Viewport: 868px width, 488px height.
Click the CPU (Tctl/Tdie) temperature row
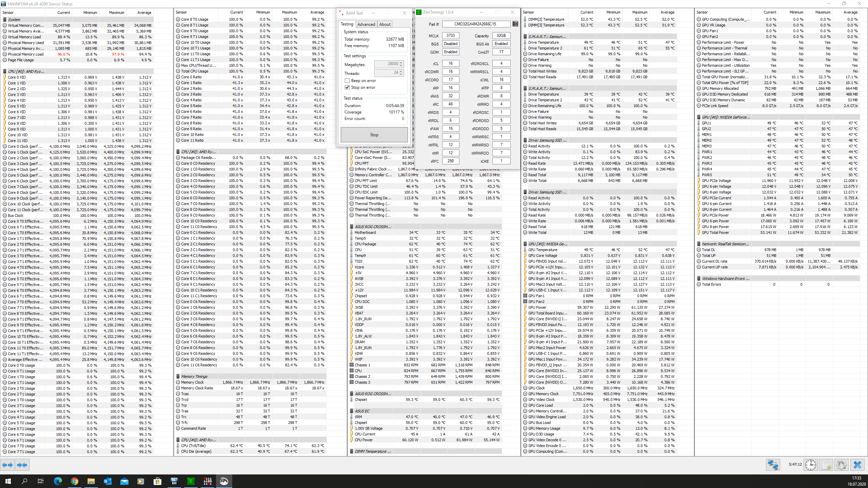pyautogui.click(x=251, y=446)
